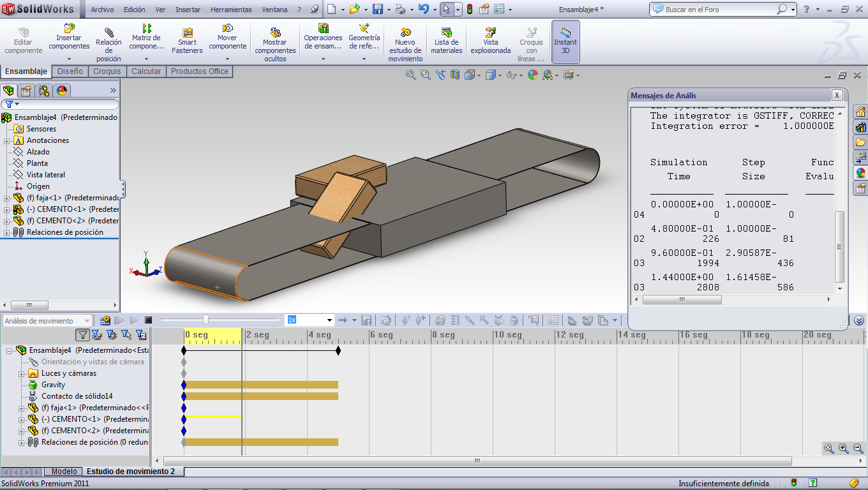
Task: Click the end keyframe diamond on Ensamblaje4 row
Action: 338,350
